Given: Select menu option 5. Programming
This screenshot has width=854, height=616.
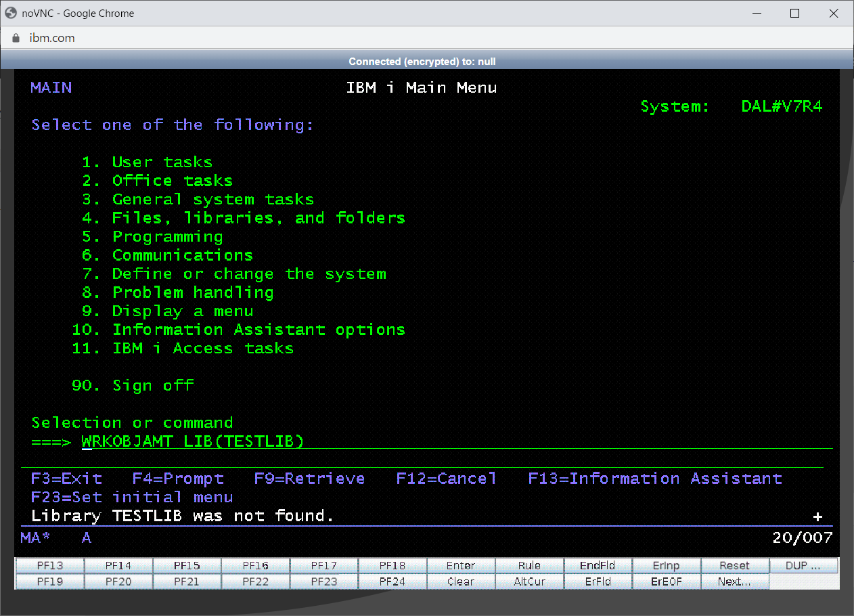Looking at the screenshot, I should (x=152, y=237).
